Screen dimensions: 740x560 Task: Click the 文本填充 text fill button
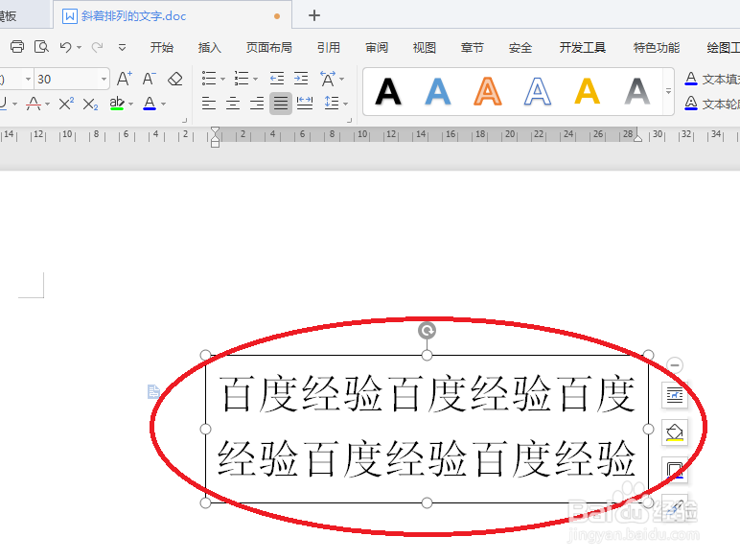pos(711,79)
